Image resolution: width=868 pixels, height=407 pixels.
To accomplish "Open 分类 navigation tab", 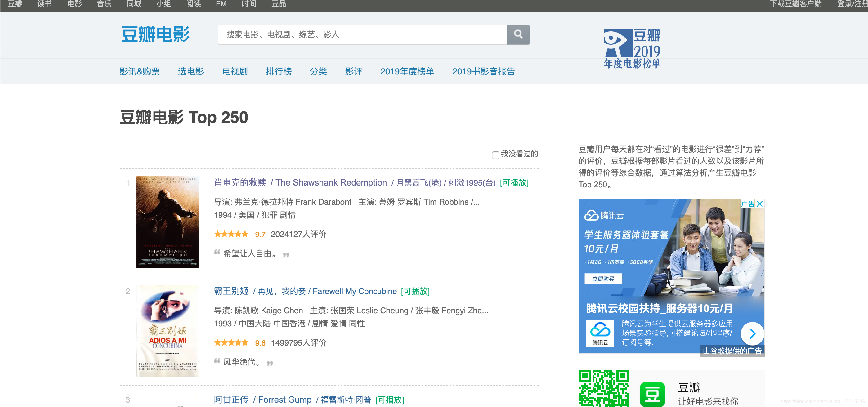I will pyautogui.click(x=318, y=71).
